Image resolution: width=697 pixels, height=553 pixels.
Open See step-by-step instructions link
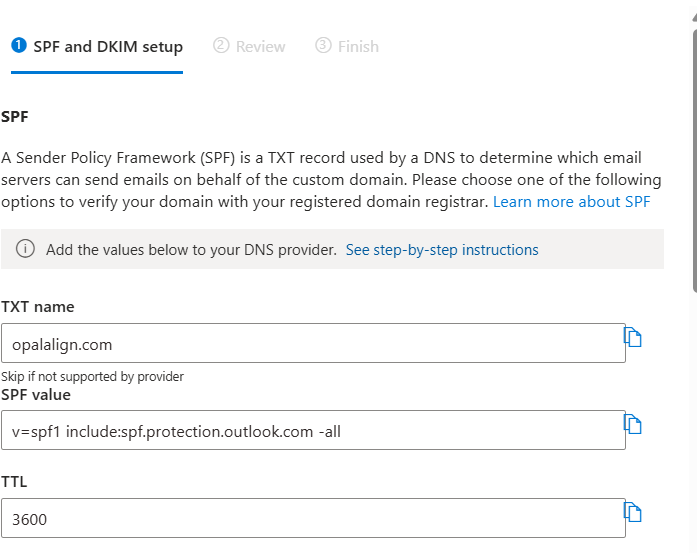click(x=442, y=250)
